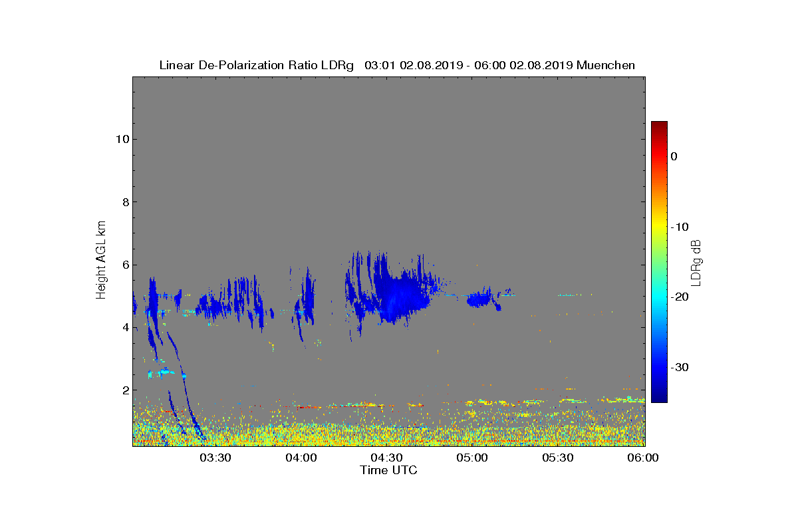Click the 2 km height label
Viewport: 798px width, 532px height.
(124, 390)
